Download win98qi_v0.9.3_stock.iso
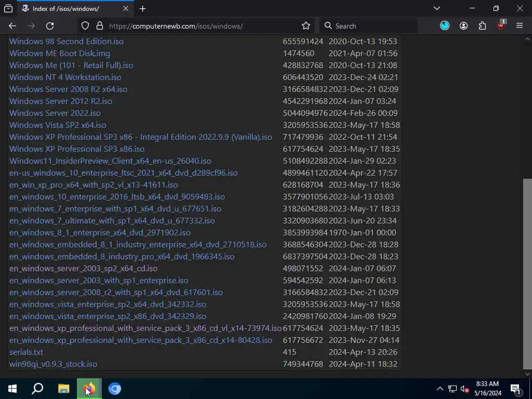 54,364
